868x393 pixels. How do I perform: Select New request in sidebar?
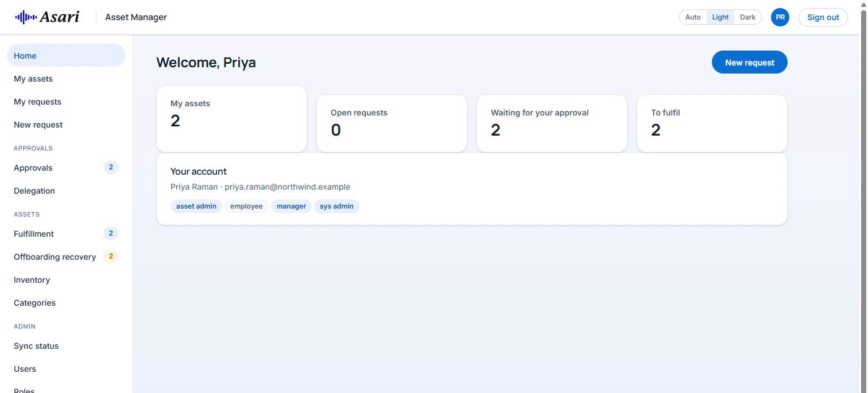pos(66,125)
